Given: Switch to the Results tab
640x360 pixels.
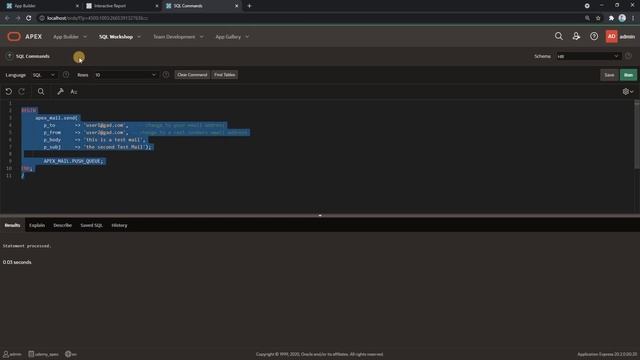Looking at the screenshot, I should tap(12, 225).
